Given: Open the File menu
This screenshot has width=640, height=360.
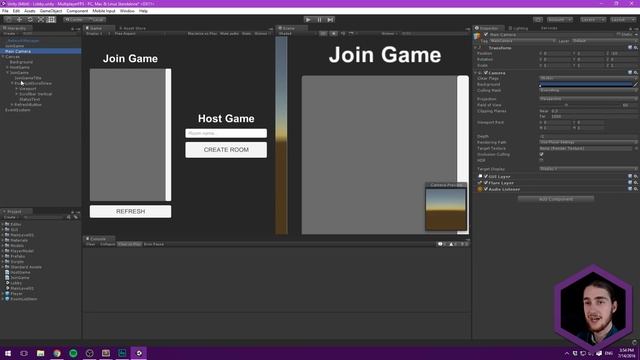Looking at the screenshot, I should click(5, 11).
